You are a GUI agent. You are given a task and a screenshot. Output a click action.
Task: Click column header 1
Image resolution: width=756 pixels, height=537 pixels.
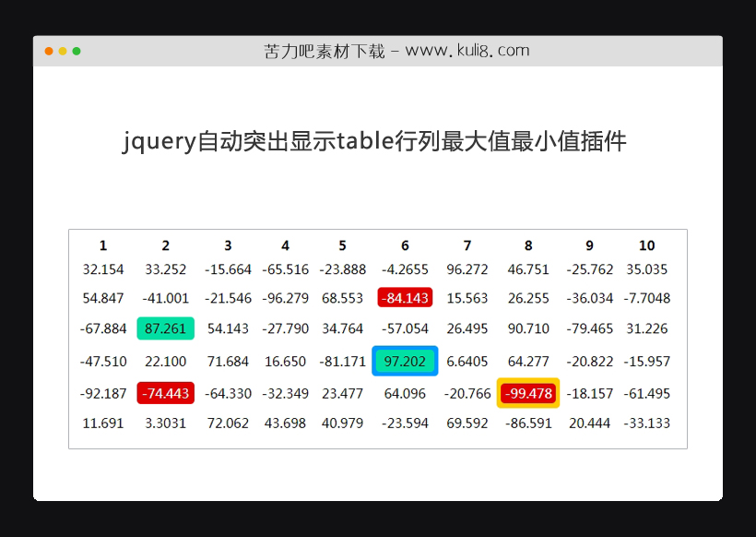[x=103, y=245]
